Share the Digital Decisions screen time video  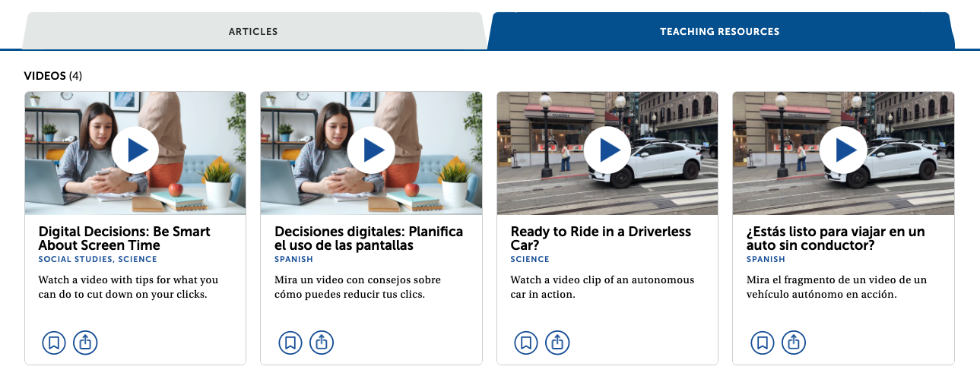86,343
